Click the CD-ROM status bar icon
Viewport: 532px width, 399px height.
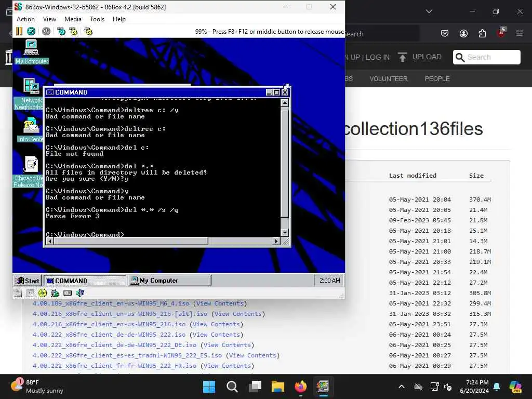click(x=43, y=293)
